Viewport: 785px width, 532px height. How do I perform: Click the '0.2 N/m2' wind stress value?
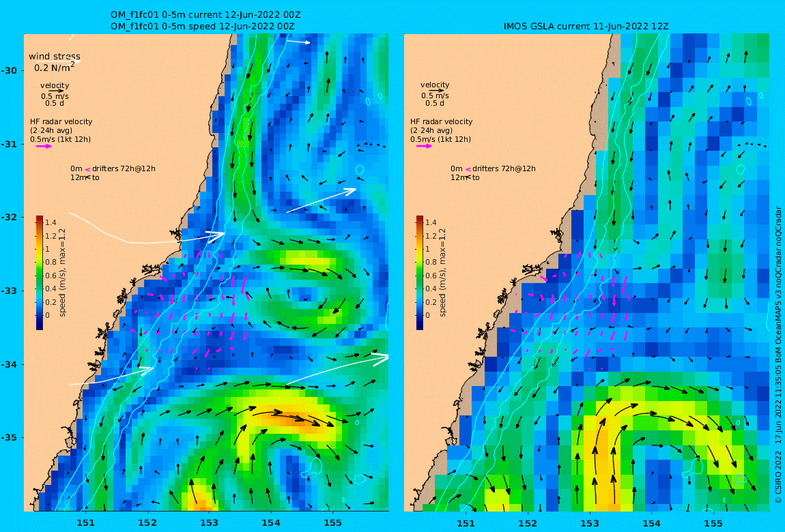click(x=55, y=67)
